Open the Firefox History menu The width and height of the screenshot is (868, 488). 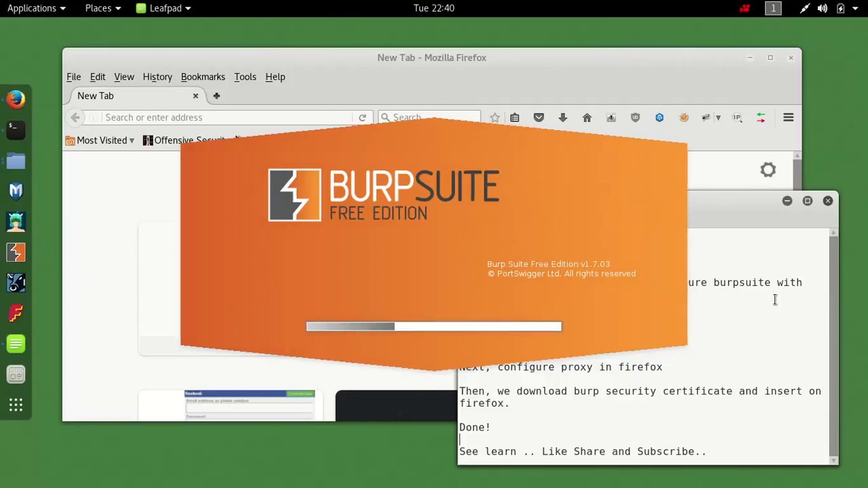[157, 77]
